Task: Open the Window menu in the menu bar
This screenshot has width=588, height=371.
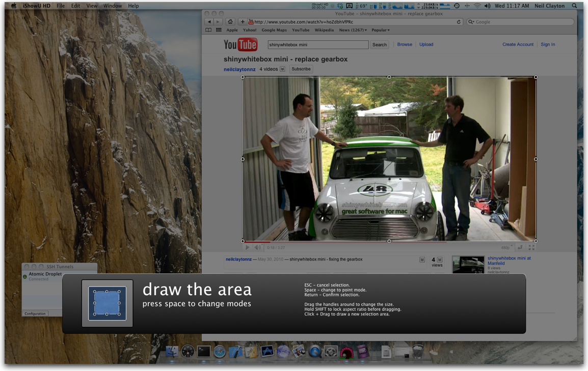Action: coord(112,6)
